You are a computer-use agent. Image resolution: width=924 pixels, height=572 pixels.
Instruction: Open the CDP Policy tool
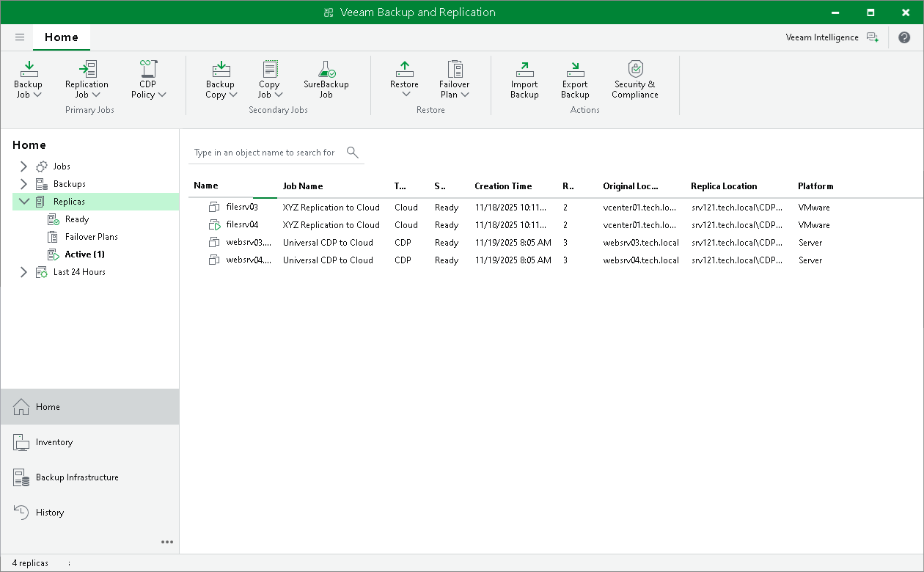pyautogui.click(x=147, y=78)
